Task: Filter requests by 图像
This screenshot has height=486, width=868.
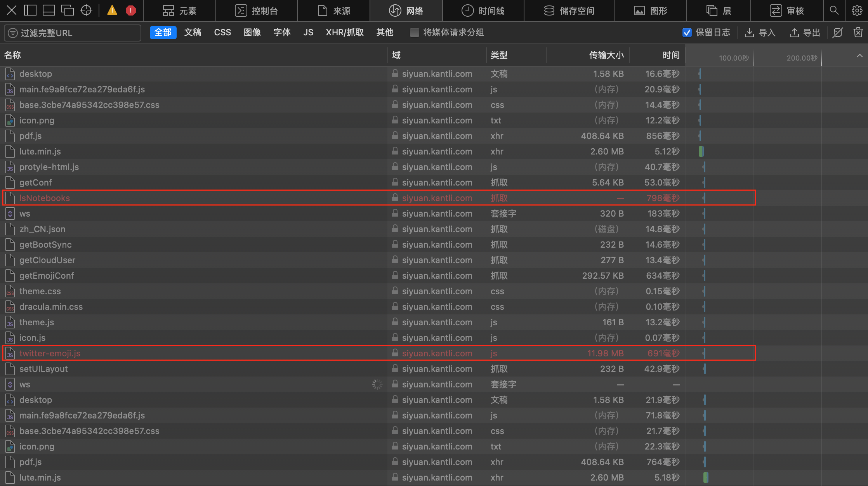Action: [252, 33]
